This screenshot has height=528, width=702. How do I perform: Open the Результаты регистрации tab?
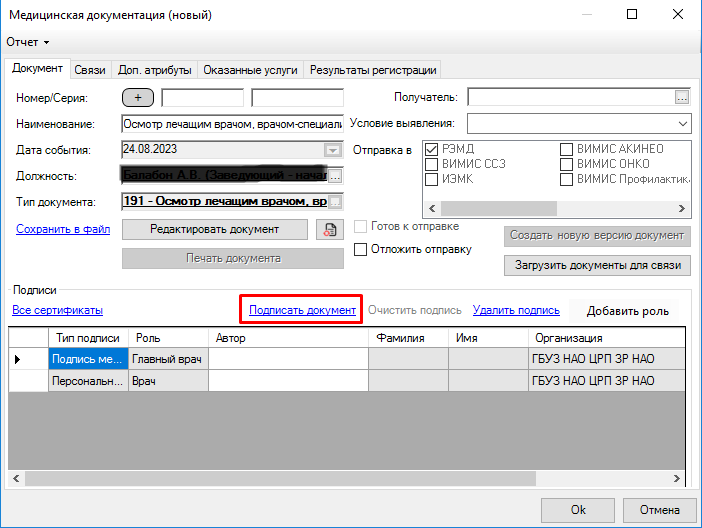click(x=373, y=70)
